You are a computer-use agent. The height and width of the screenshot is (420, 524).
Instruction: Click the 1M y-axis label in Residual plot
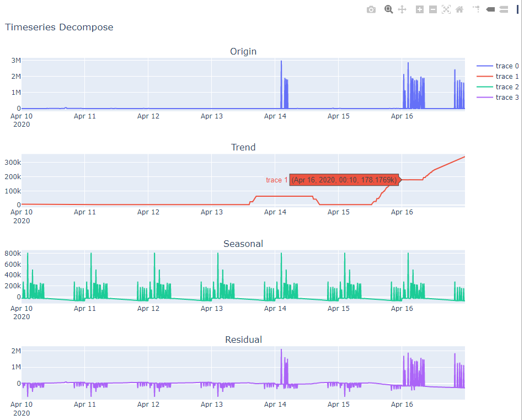click(x=16, y=367)
